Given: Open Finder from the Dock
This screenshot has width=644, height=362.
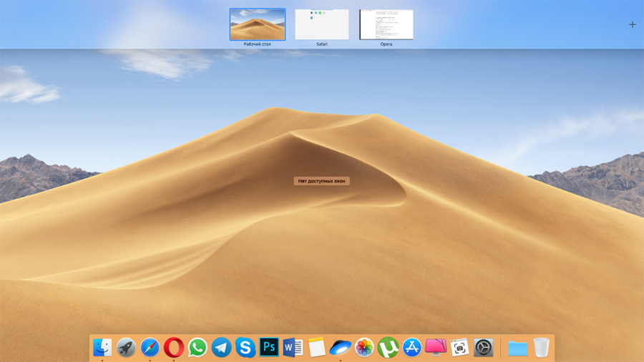Looking at the screenshot, I should [x=102, y=348].
